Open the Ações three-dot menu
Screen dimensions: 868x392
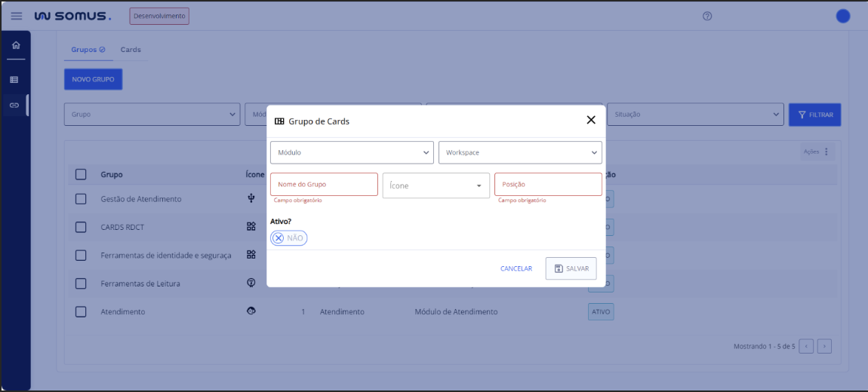coord(826,152)
